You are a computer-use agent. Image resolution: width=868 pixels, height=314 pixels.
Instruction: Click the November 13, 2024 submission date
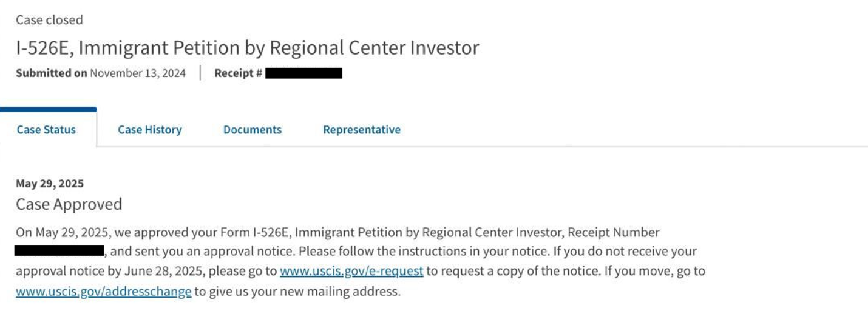click(138, 73)
